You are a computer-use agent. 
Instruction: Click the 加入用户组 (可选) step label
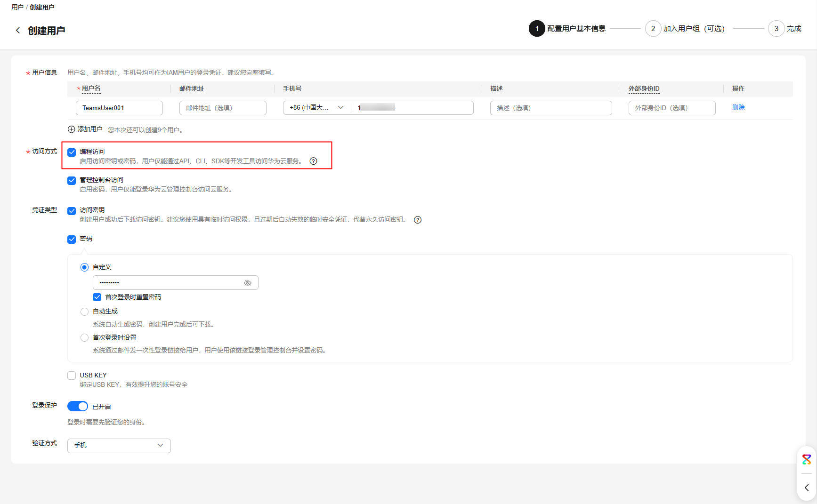[694, 29]
